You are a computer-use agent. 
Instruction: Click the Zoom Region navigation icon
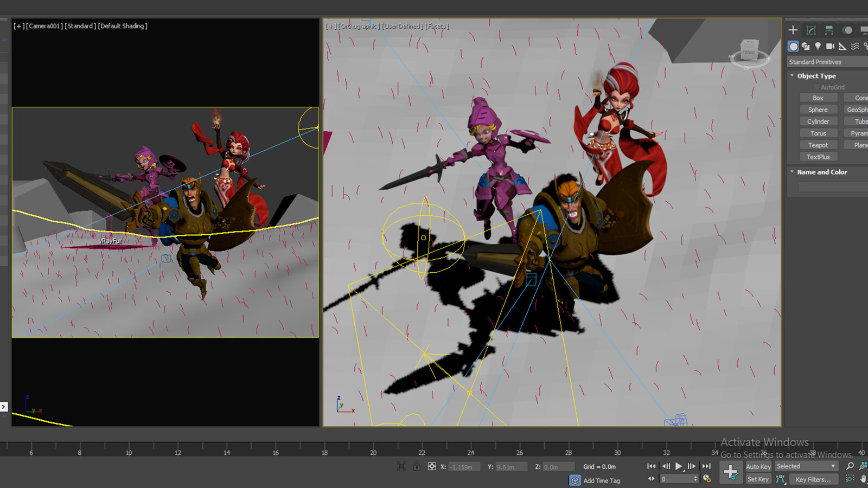coord(850,479)
